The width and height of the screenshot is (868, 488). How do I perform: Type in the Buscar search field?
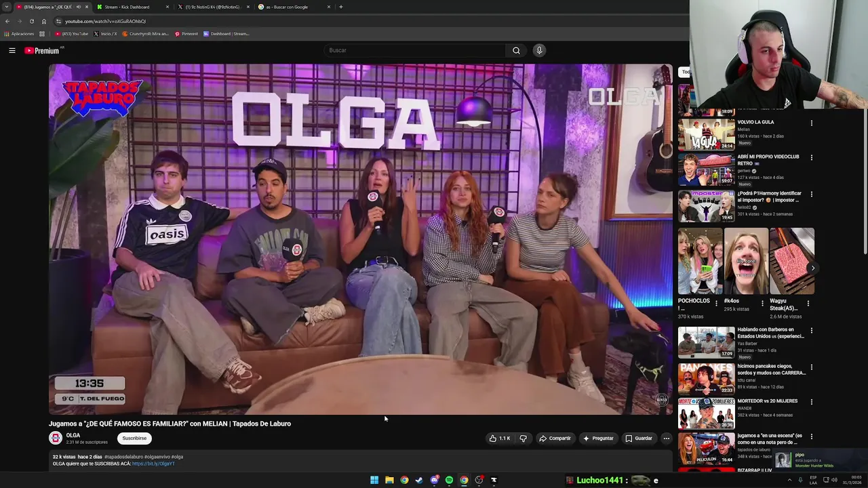point(415,50)
